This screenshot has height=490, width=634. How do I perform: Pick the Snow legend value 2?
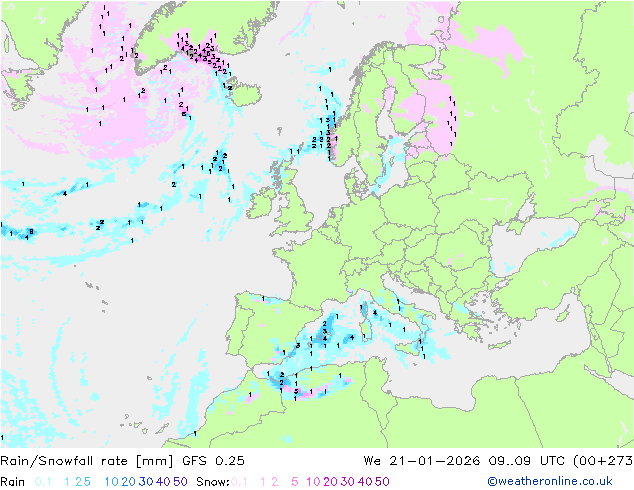tap(275, 482)
